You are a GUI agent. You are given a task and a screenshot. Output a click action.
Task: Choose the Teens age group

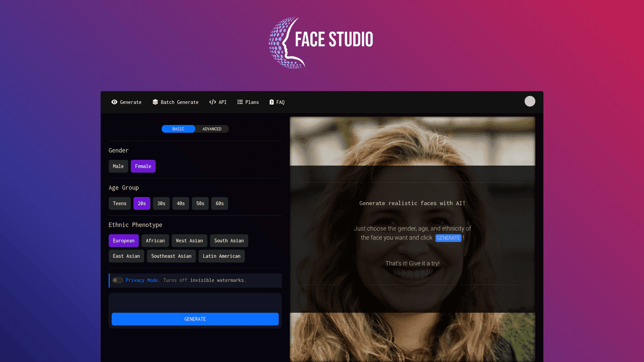[x=120, y=203]
